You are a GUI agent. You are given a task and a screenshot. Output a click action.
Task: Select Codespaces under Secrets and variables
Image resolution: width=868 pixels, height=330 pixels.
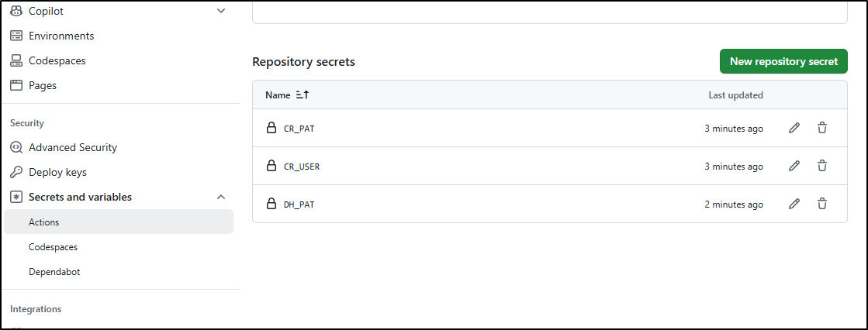[53, 247]
